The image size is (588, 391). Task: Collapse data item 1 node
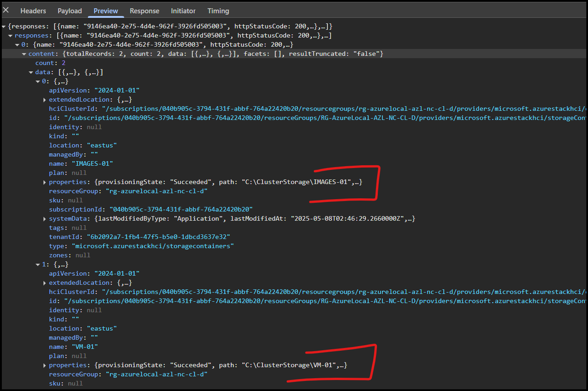pos(38,265)
